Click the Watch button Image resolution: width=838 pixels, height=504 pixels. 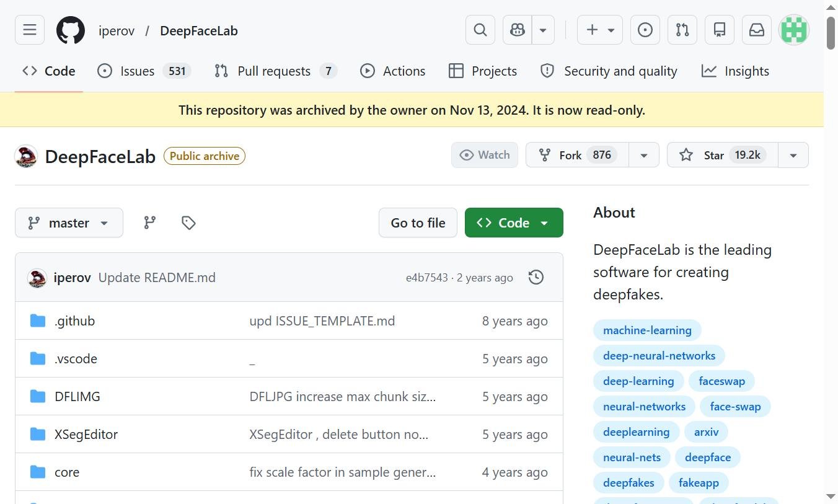485,155
